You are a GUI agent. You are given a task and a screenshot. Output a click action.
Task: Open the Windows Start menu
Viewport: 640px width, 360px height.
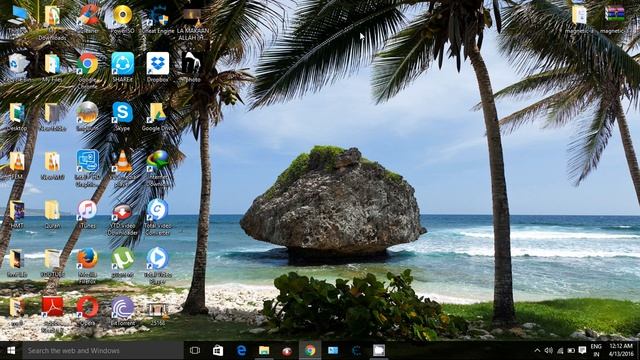11,350
